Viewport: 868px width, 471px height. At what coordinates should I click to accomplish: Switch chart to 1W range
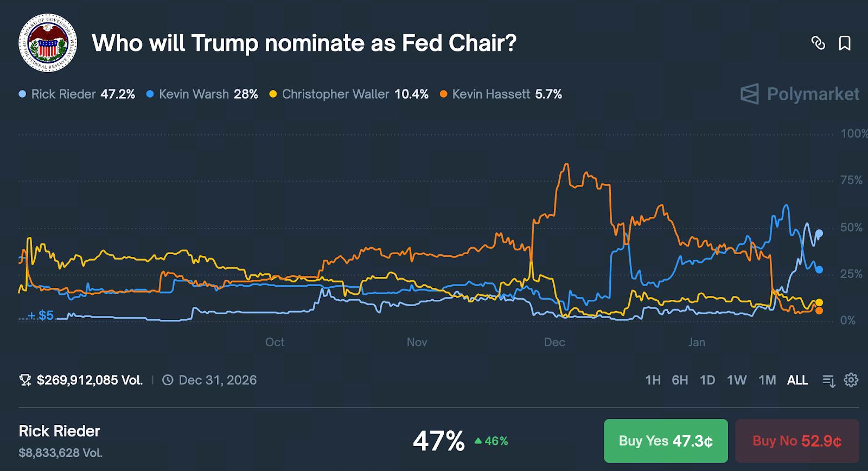click(x=737, y=380)
